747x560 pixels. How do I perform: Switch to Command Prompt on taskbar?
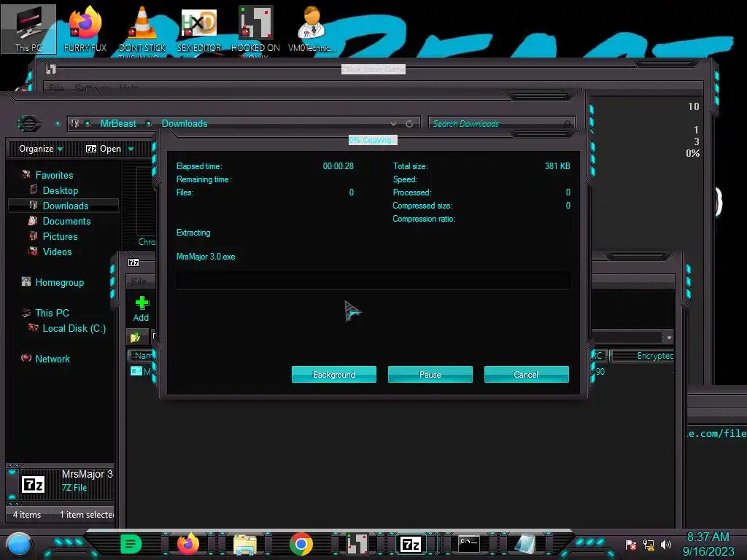coord(469,543)
